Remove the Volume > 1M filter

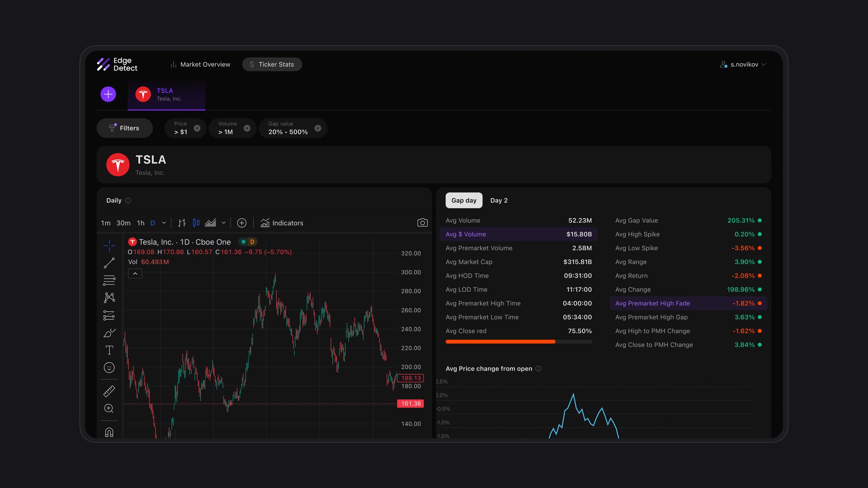pyautogui.click(x=247, y=128)
